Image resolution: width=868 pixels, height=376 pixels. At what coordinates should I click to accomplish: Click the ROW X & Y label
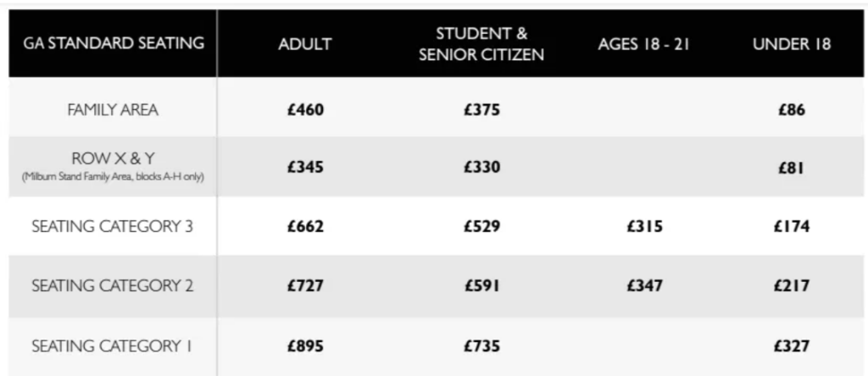click(113, 159)
